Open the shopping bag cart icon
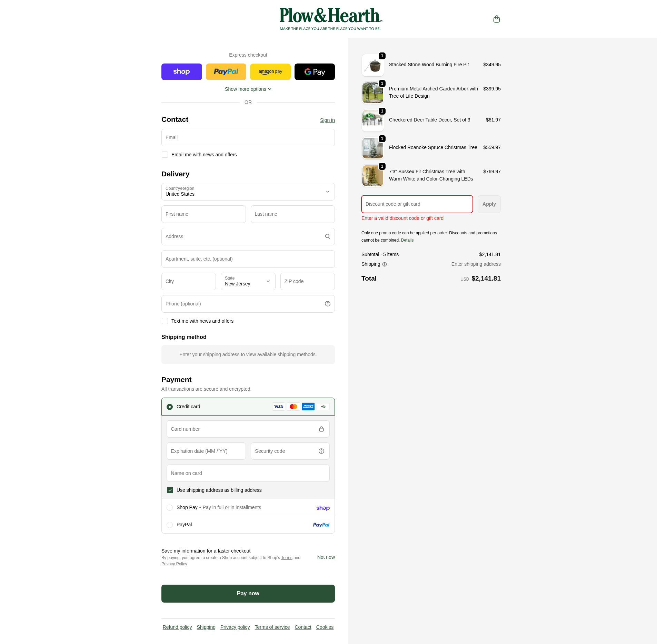Screen dimensions: 657x644 496,19
